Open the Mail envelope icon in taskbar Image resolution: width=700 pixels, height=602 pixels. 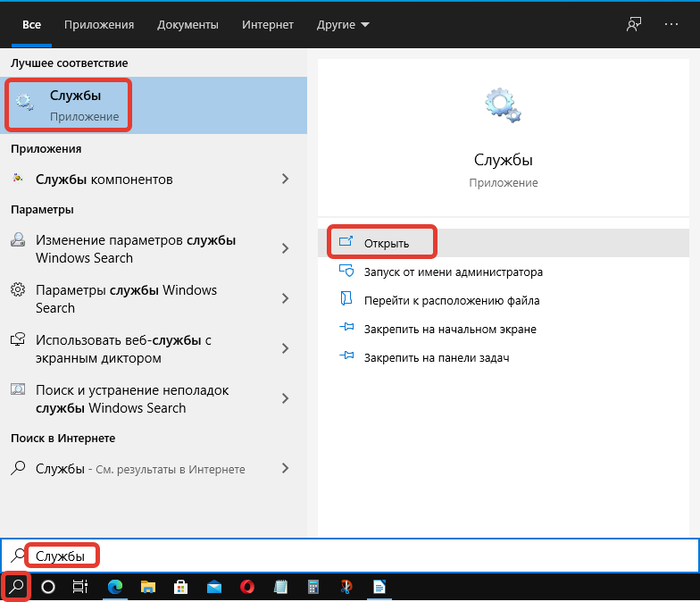coord(214,586)
